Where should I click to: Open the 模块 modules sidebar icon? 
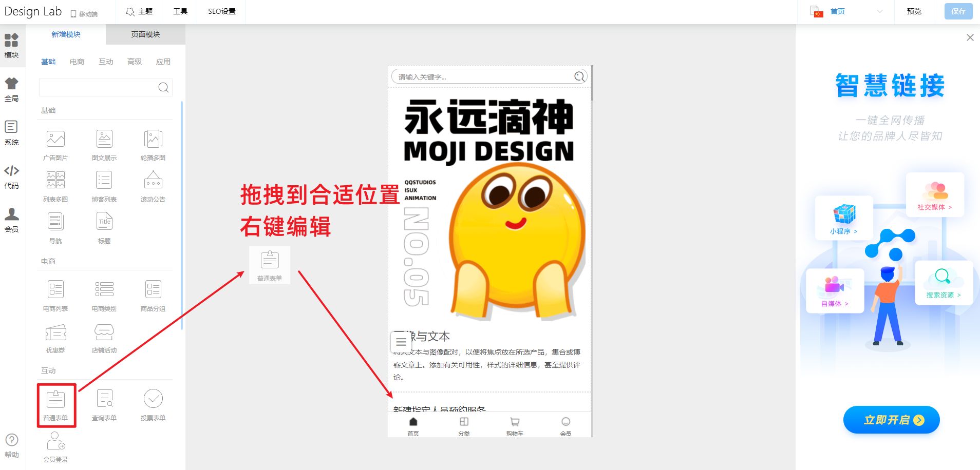coord(11,45)
